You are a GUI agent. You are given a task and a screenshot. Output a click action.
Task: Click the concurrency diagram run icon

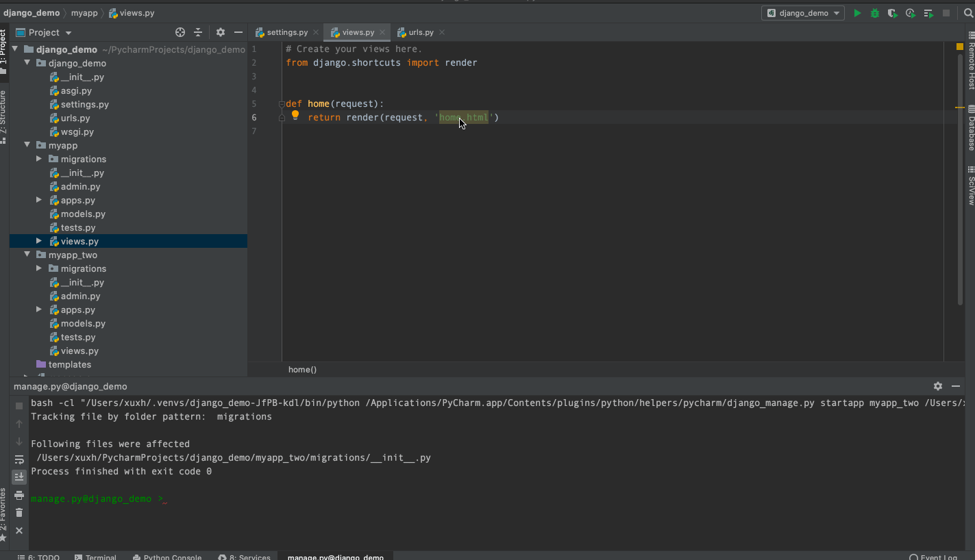coord(928,13)
